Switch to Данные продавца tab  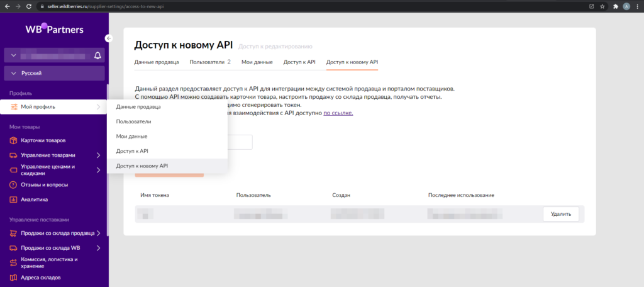click(x=157, y=62)
